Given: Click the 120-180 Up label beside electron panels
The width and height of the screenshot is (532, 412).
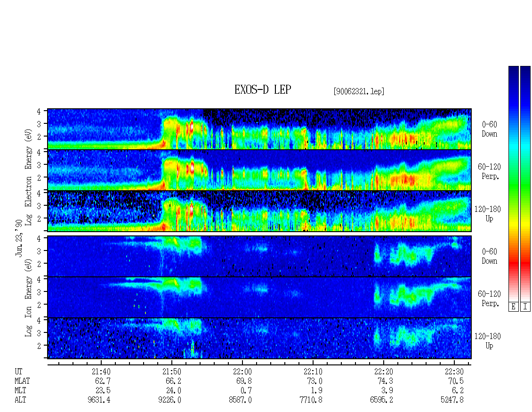Looking at the screenshot, I should [488, 214].
